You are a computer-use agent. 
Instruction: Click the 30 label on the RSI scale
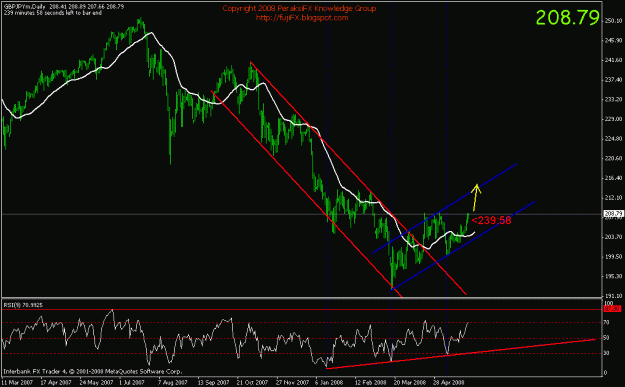(607, 353)
